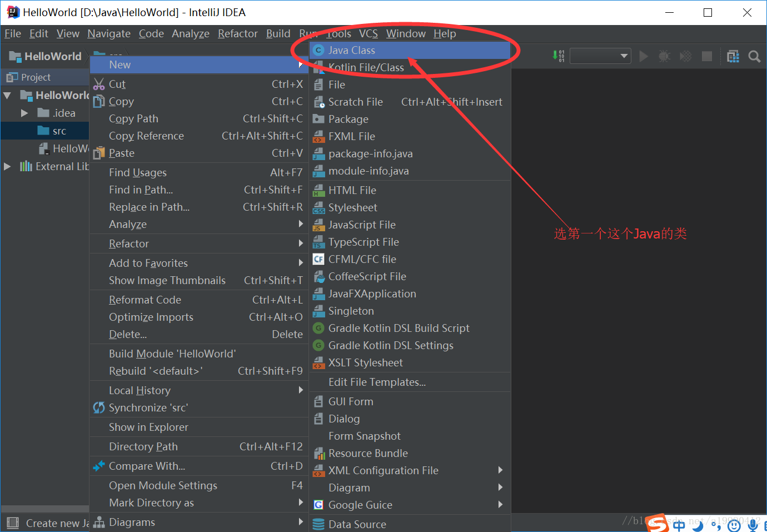Open the Project tool window tab
Image resolution: width=767 pixels, height=532 pixels.
[28, 77]
